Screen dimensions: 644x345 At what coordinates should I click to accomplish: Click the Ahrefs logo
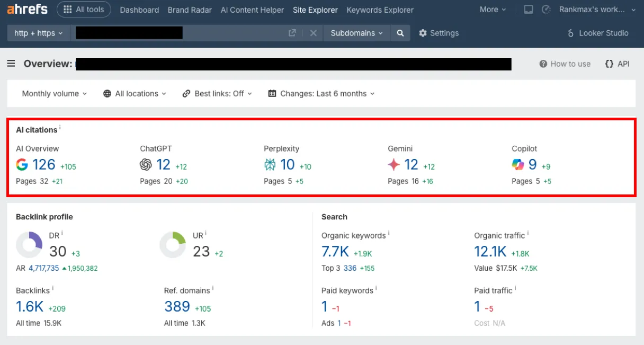tap(27, 9)
